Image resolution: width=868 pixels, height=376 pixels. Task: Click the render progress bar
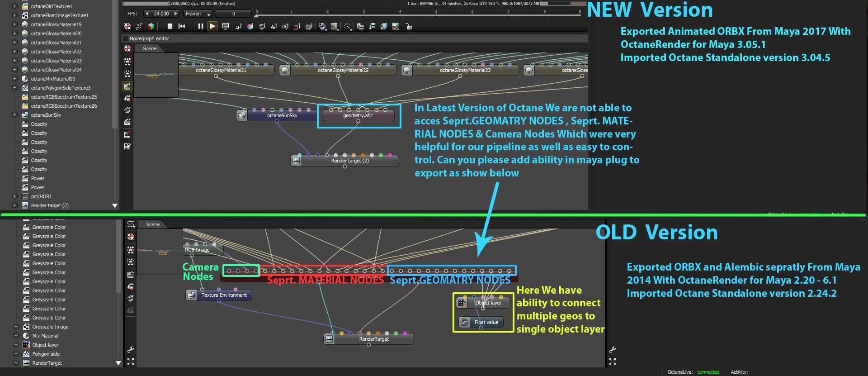point(146,4)
